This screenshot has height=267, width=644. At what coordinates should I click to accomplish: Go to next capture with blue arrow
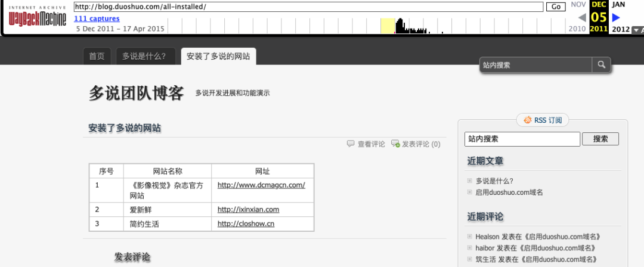click(x=616, y=17)
